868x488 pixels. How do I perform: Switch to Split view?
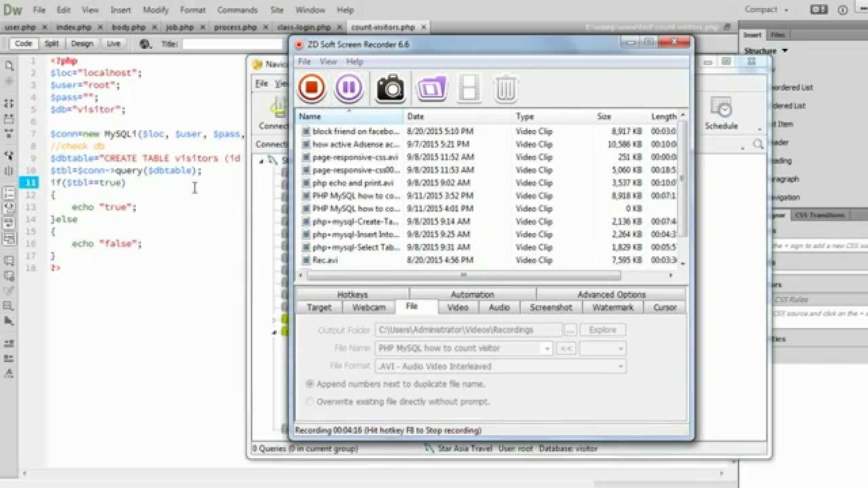tap(52, 43)
